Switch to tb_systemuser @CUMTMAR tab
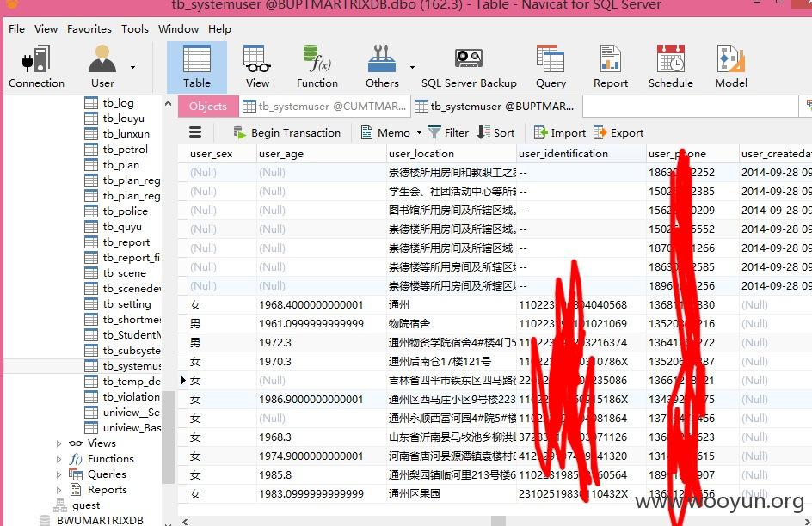The height and width of the screenshot is (526, 812). 324,106
